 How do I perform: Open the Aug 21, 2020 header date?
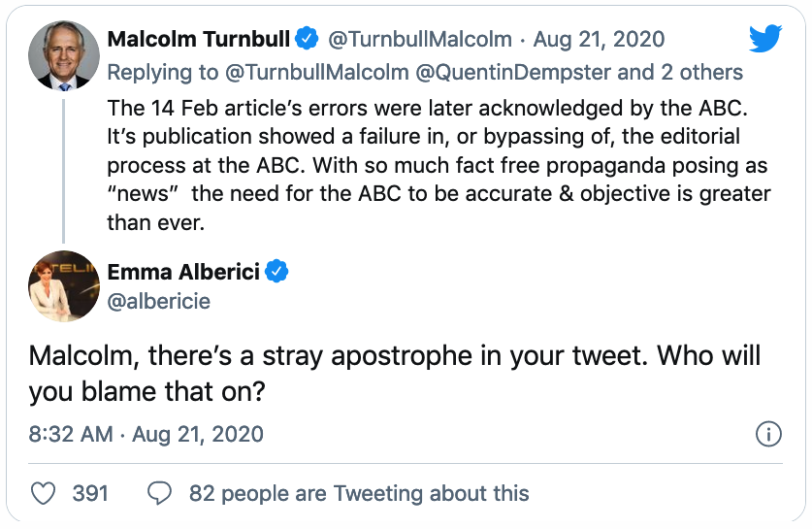click(x=599, y=40)
